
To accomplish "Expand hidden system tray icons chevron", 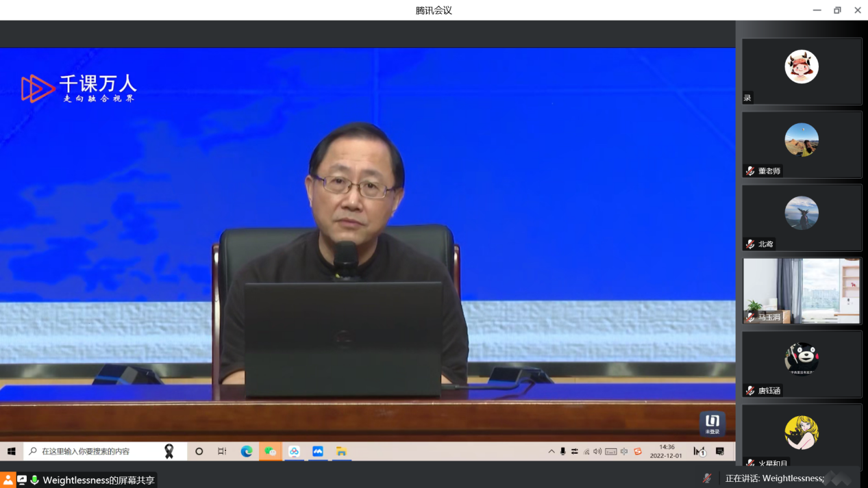I will point(551,452).
